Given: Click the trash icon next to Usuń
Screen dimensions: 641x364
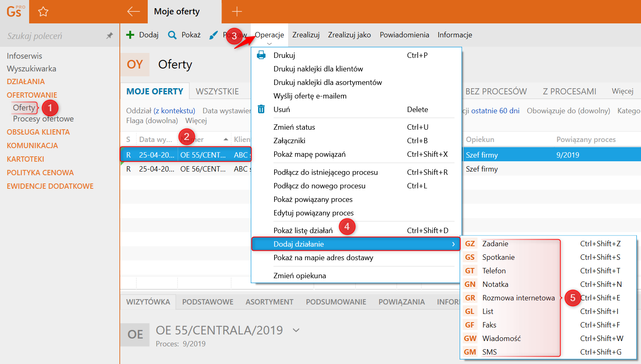Looking at the screenshot, I should point(261,109).
